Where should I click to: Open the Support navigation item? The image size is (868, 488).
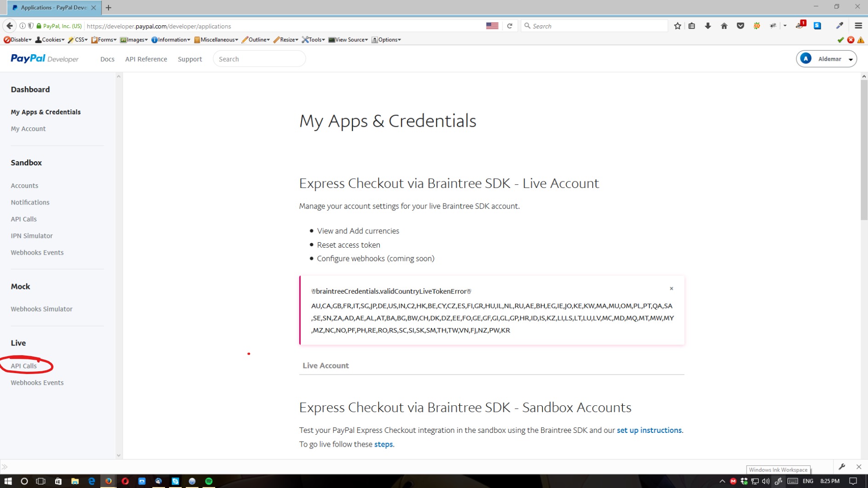click(190, 59)
